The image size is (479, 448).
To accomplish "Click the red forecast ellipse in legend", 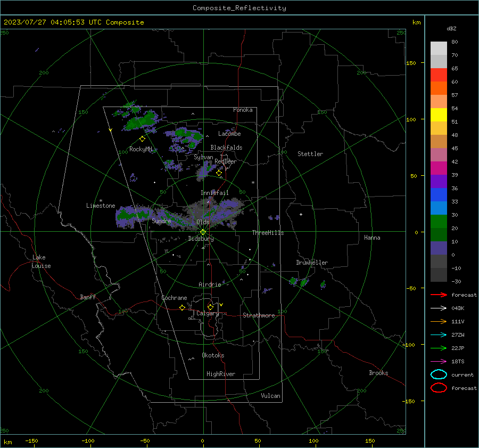I will pos(439,388).
